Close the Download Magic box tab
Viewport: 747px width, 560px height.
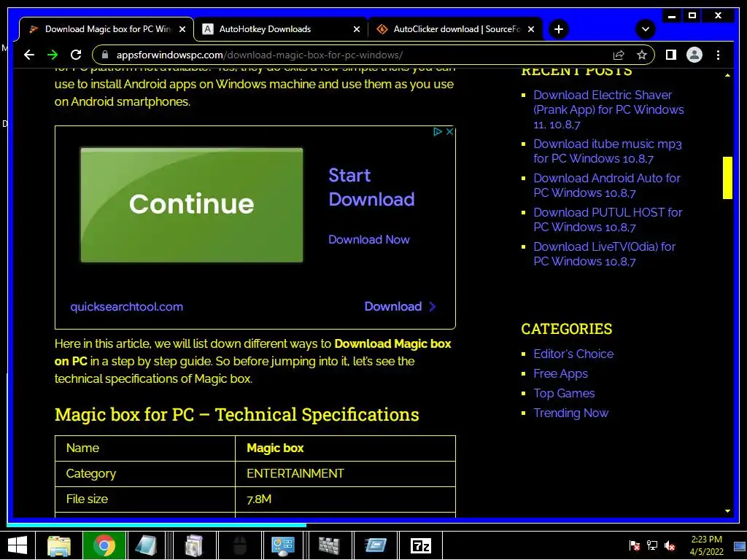click(182, 29)
